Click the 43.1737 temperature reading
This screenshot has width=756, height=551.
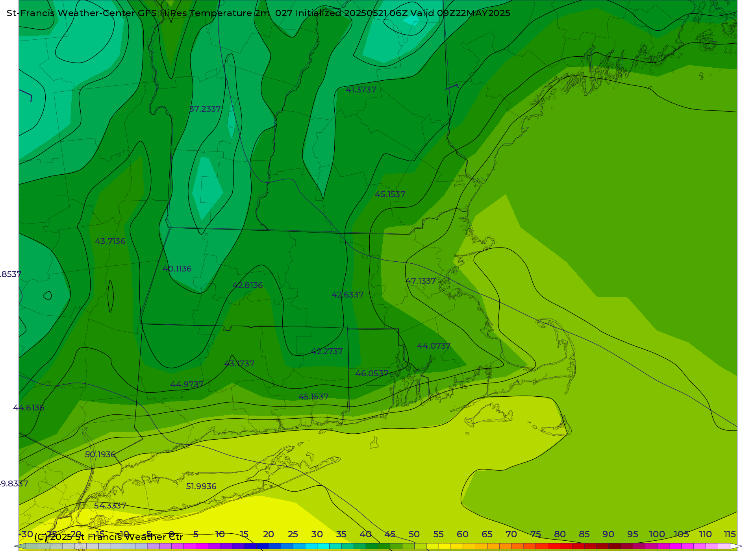pos(239,364)
